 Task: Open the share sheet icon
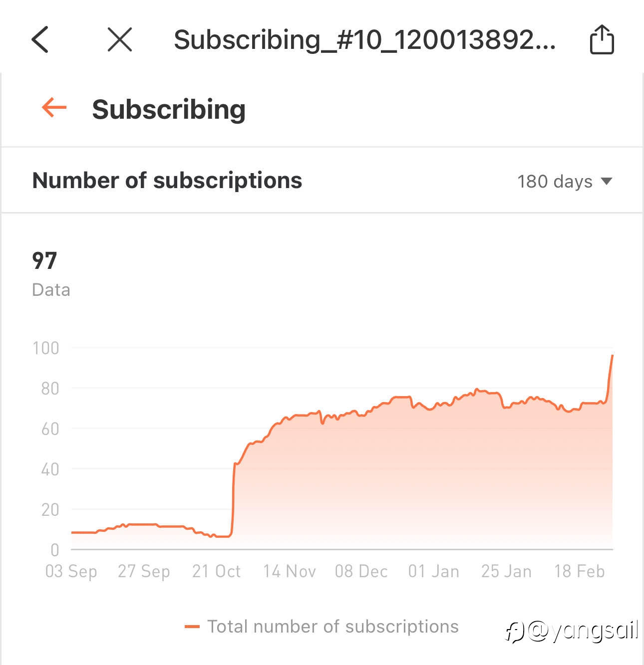(602, 39)
